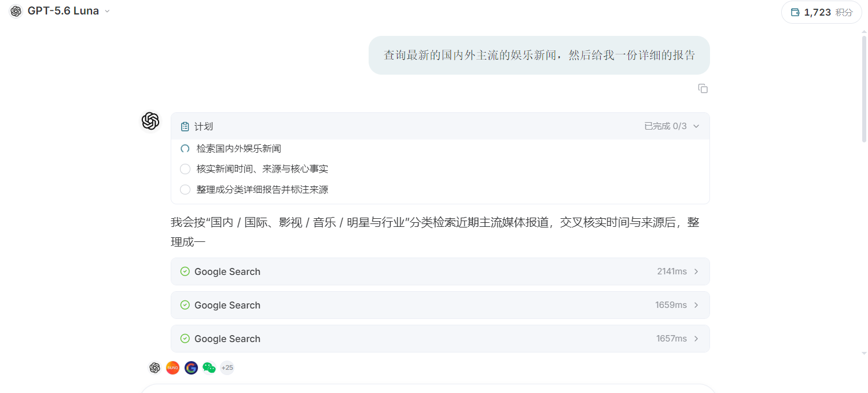The width and height of the screenshot is (868, 393).
Task: Expand the Google Search result taking 2141ms
Action: (440, 271)
